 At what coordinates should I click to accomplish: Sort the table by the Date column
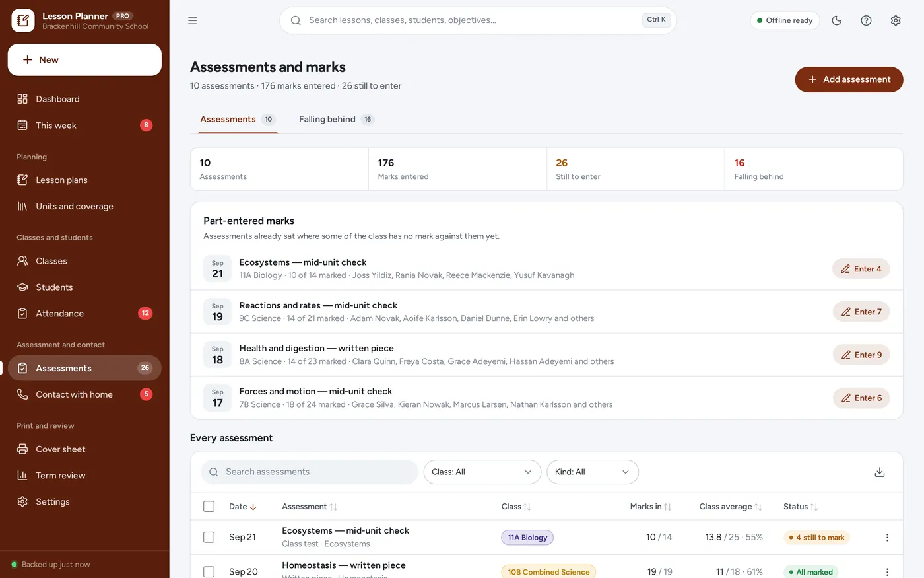point(242,507)
